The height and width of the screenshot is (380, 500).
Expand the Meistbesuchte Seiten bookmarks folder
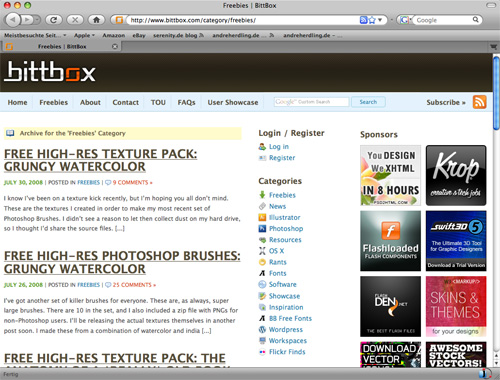35,35
